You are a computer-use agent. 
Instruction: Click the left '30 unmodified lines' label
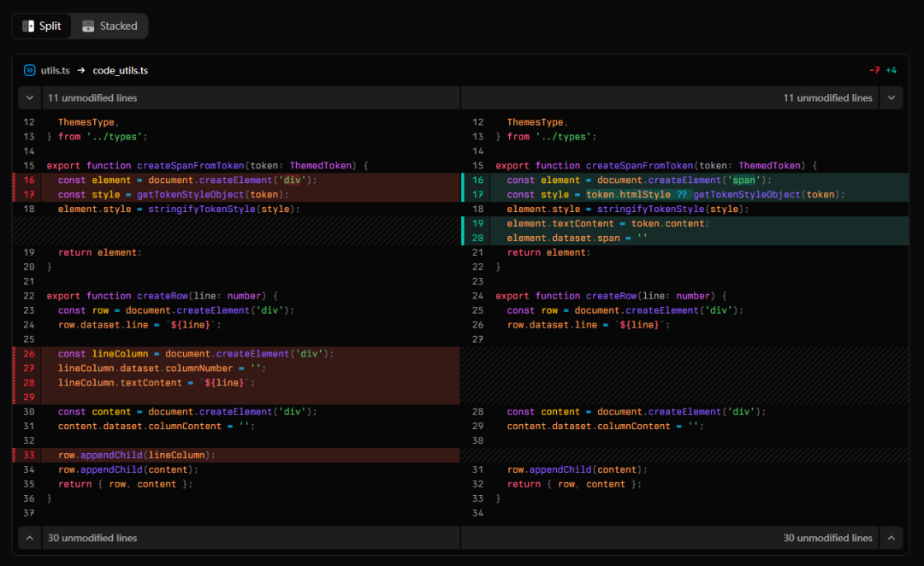point(92,538)
